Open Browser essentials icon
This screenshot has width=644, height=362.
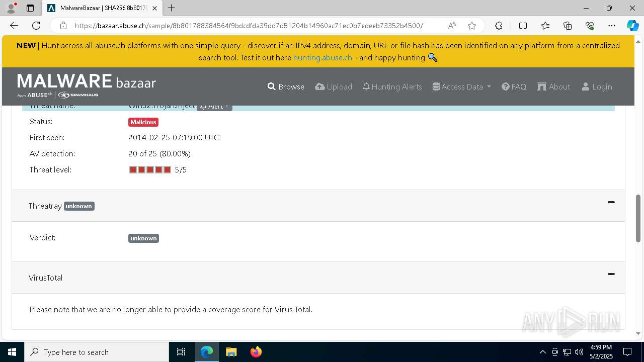(x=590, y=26)
